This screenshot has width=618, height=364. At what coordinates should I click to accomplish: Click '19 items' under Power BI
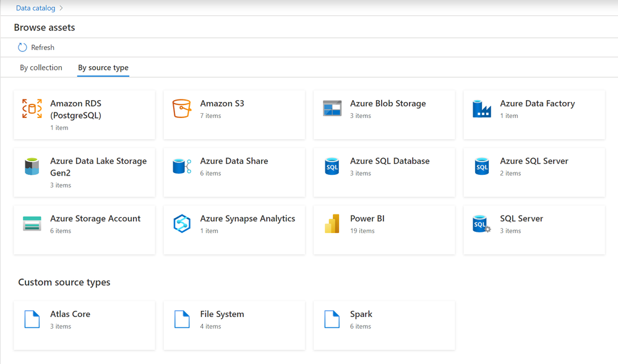[363, 231]
